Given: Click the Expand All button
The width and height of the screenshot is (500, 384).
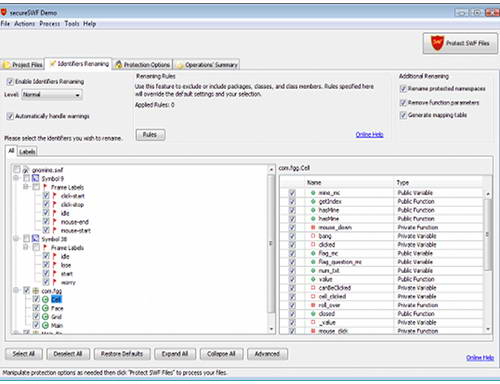Looking at the screenshot, I should (x=175, y=354).
